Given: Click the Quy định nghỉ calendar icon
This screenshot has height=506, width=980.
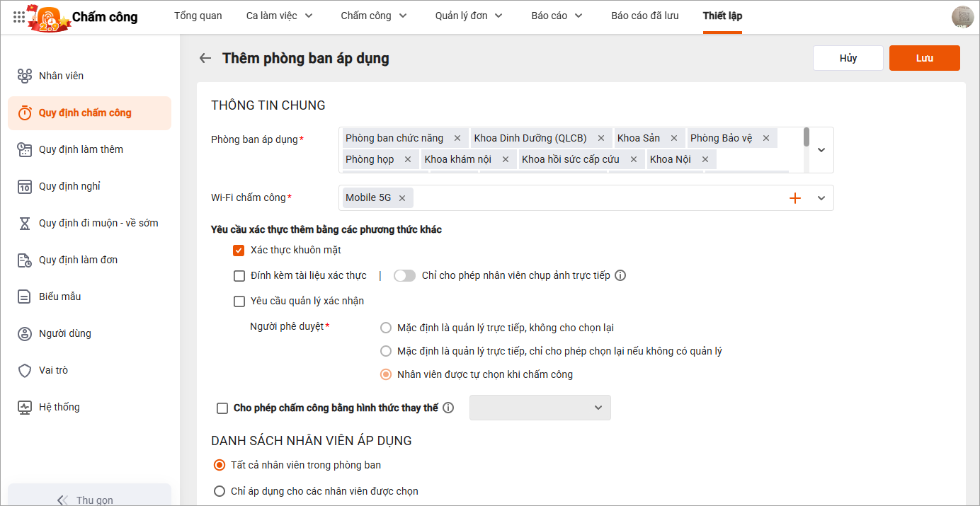Looking at the screenshot, I should 25,186.
